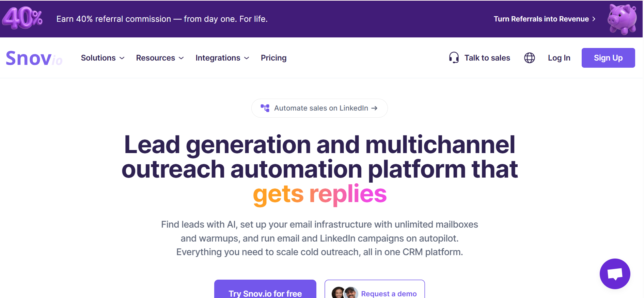The image size is (644, 298).
Task: Click the Snov.io logo
Action: [34, 58]
